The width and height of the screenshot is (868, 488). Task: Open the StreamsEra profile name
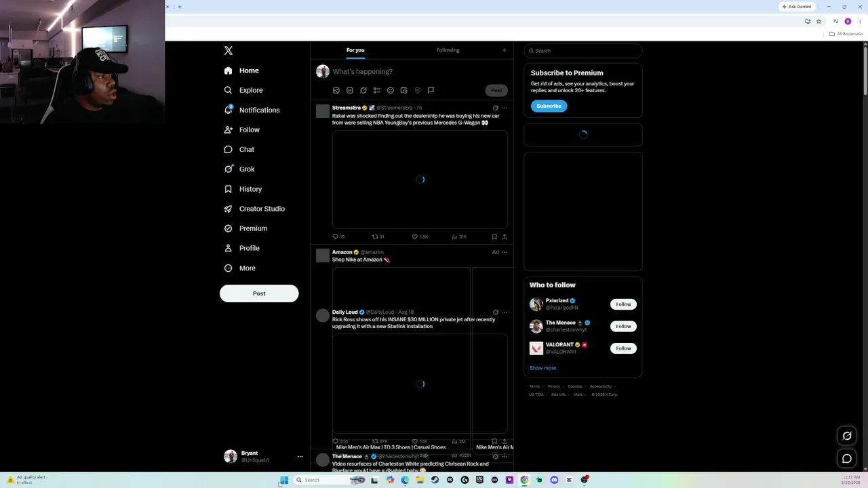click(347, 108)
